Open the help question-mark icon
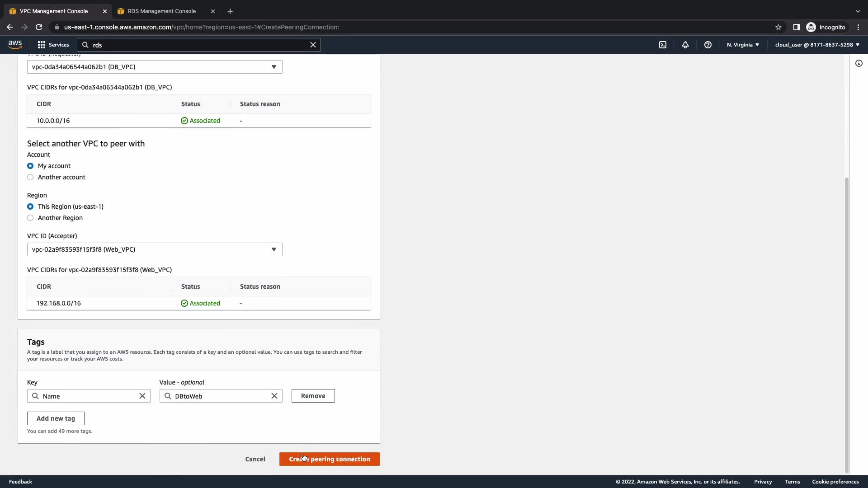 click(x=708, y=45)
